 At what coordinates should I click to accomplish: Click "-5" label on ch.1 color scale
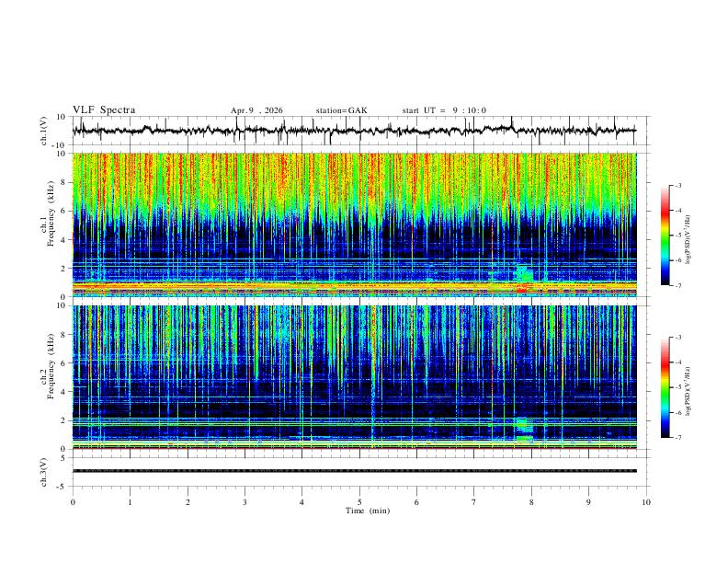[x=678, y=236]
